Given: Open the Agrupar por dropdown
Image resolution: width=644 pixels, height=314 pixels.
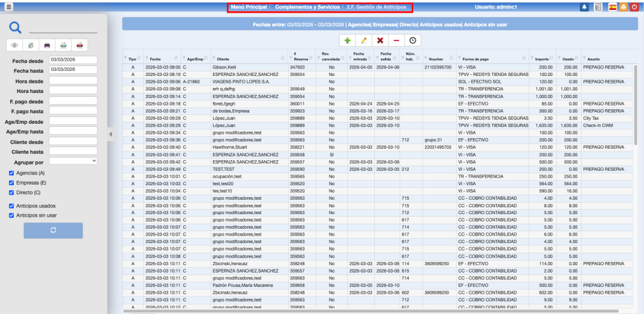Looking at the screenshot, I should click(x=72, y=161).
